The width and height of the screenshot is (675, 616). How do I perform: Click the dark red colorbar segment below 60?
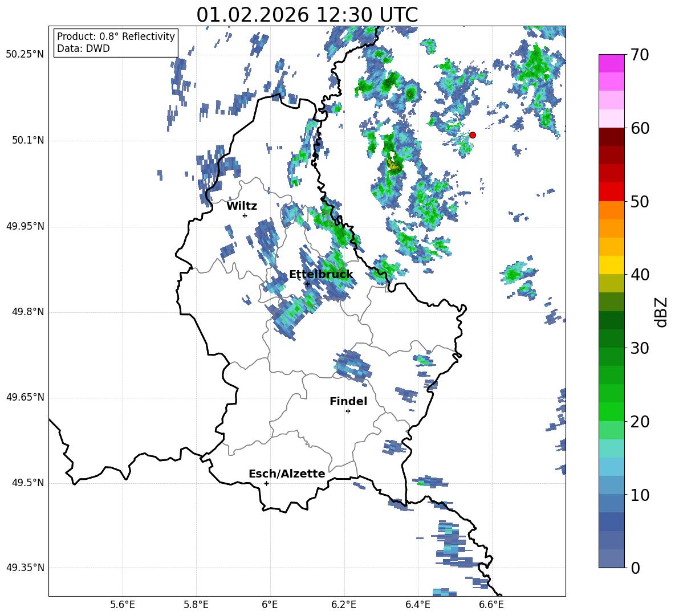611,137
